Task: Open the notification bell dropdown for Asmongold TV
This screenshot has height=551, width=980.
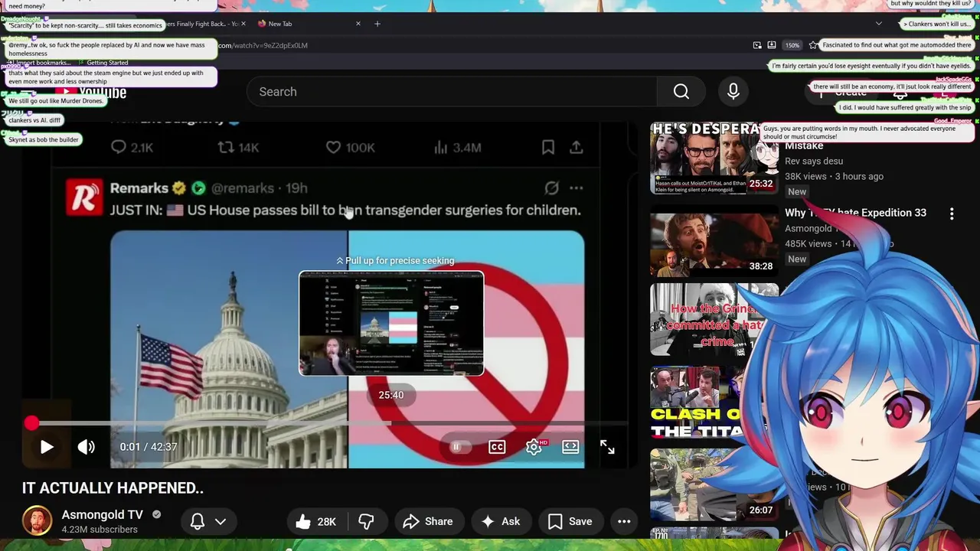Action: pyautogui.click(x=208, y=521)
